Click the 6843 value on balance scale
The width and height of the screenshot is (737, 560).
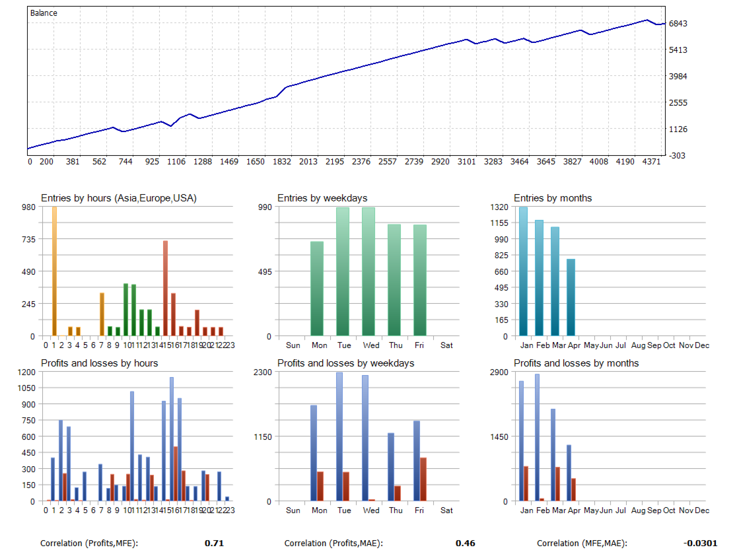pos(678,24)
